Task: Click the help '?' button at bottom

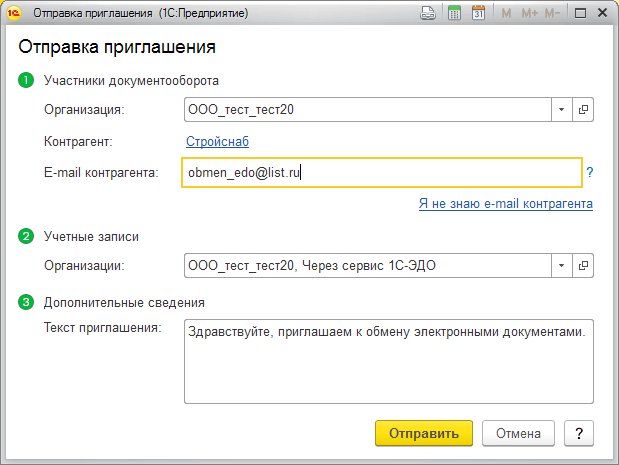Action: [578, 433]
